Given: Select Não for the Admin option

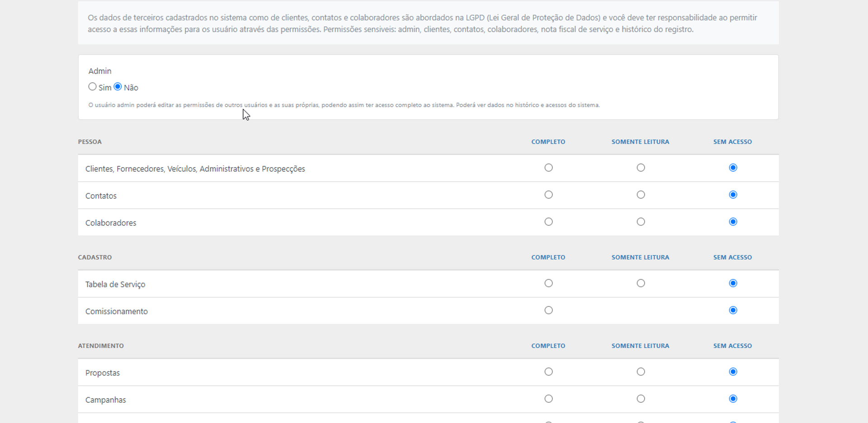Looking at the screenshot, I should (118, 87).
